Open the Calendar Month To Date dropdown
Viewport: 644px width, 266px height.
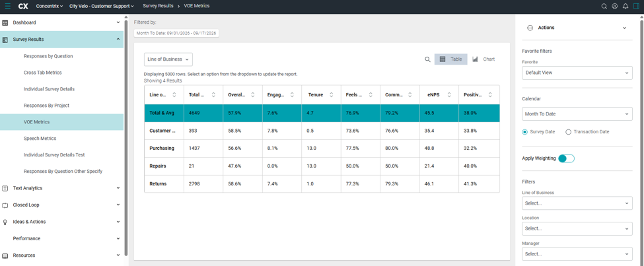(577, 114)
